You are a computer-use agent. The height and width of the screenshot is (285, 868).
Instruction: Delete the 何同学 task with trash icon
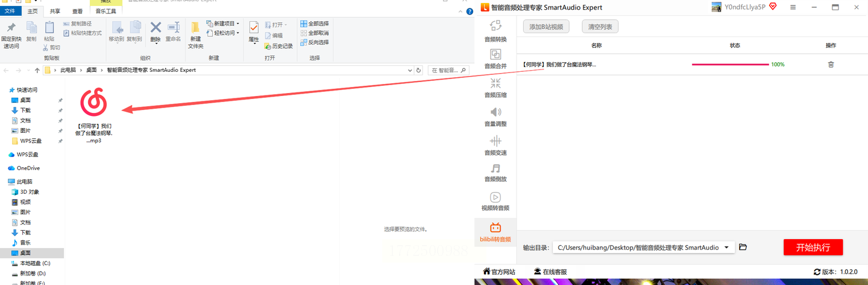point(831,65)
